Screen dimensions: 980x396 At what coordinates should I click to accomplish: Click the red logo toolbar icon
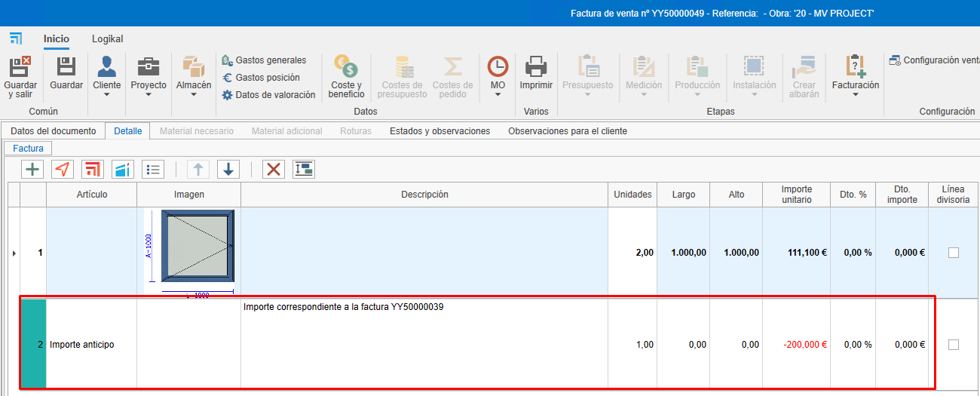click(92, 169)
